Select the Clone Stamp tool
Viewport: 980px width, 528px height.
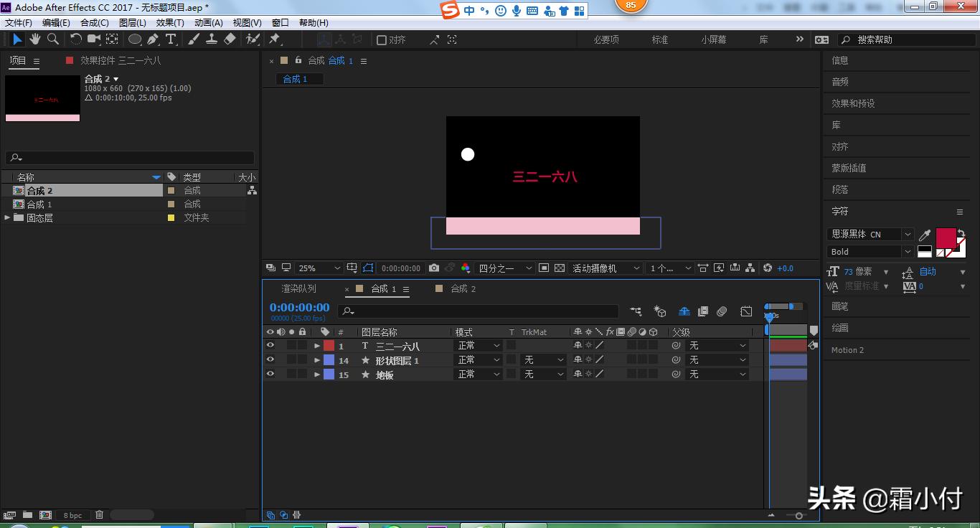click(x=212, y=39)
